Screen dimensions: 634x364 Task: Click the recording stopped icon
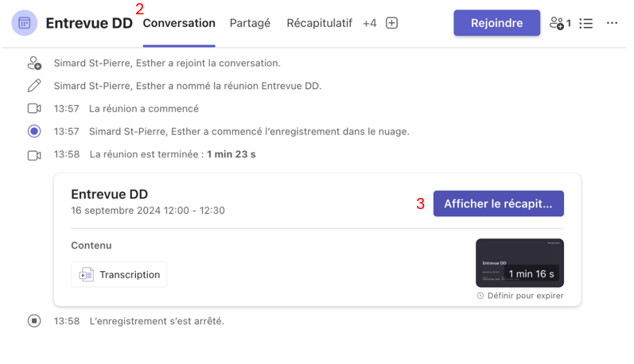(34, 321)
